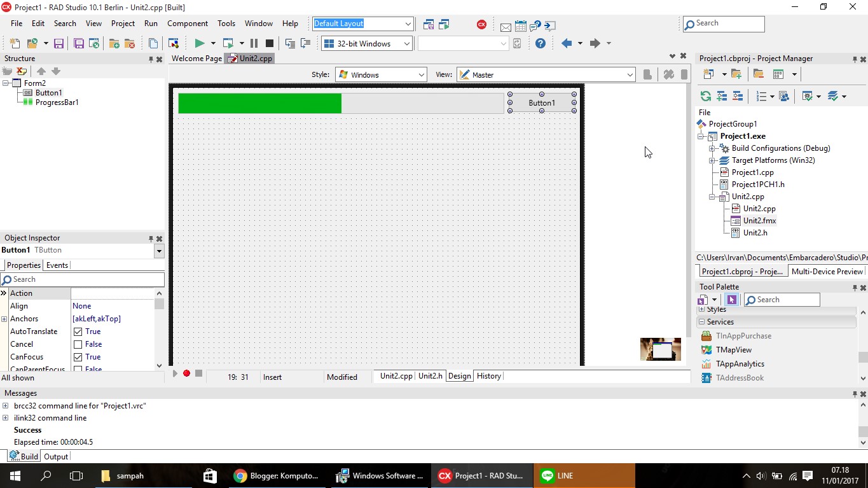
Task: Expand the Anchors property
Action: (x=4, y=319)
